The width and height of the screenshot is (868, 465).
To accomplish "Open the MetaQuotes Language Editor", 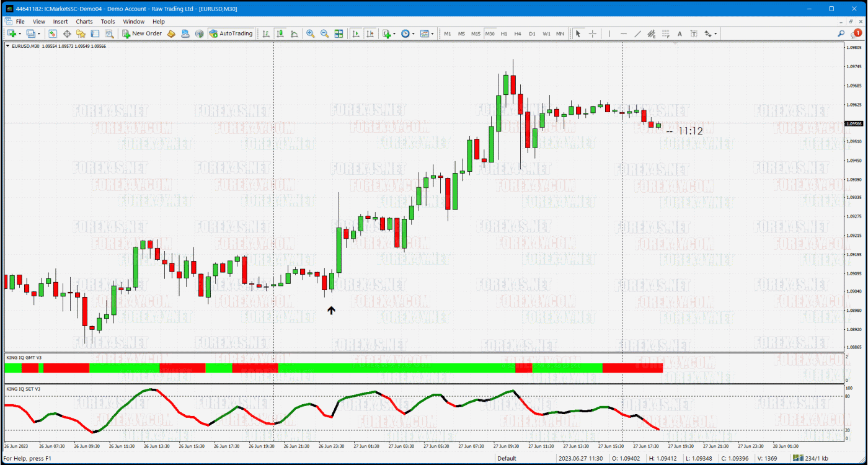I will 170,34.
